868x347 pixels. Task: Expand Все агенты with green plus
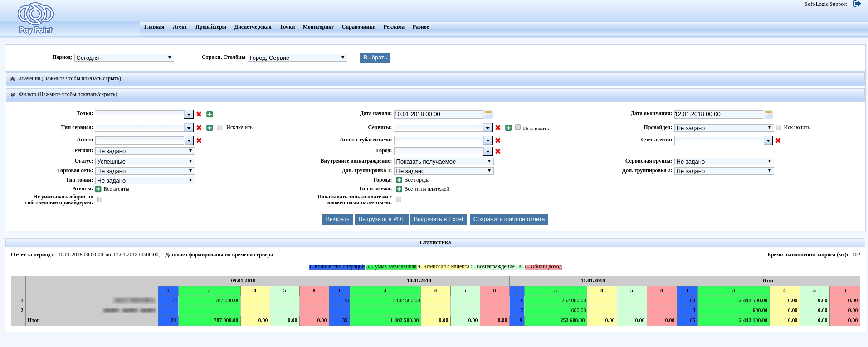click(98, 189)
